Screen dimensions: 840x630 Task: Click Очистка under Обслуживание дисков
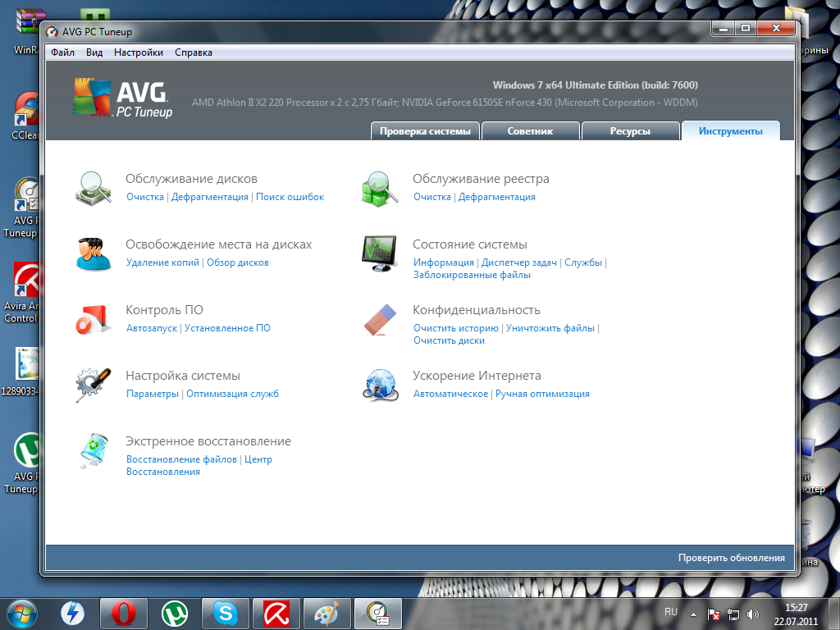(x=145, y=197)
